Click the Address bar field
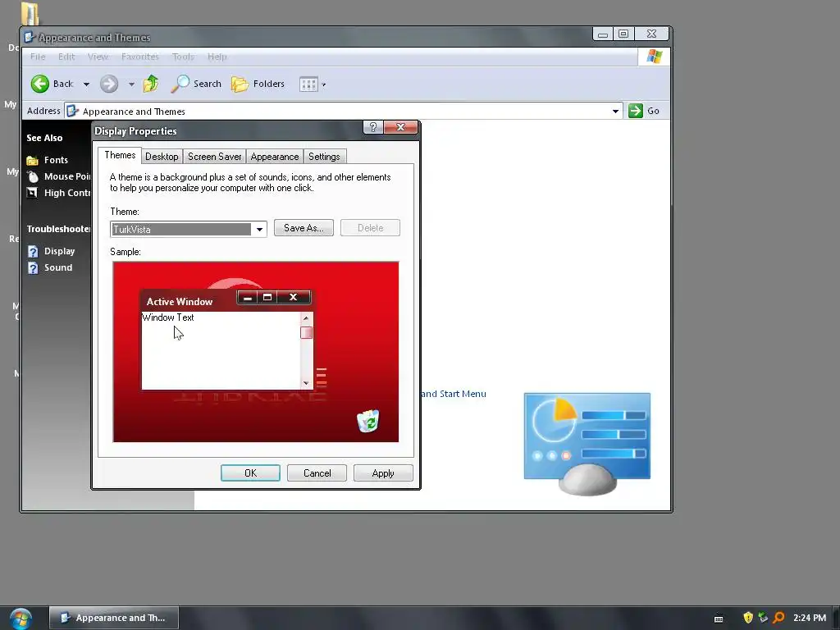This screenshot has height=630, width=840. (x=344, y=112)
